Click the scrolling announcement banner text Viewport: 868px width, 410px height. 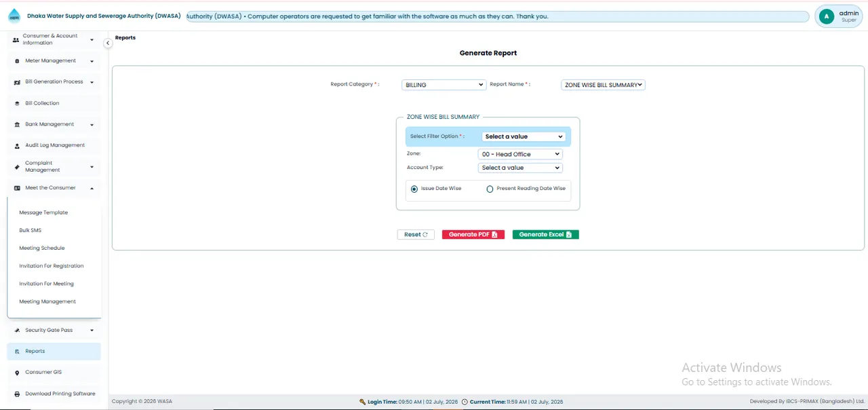tap(367, 16)
